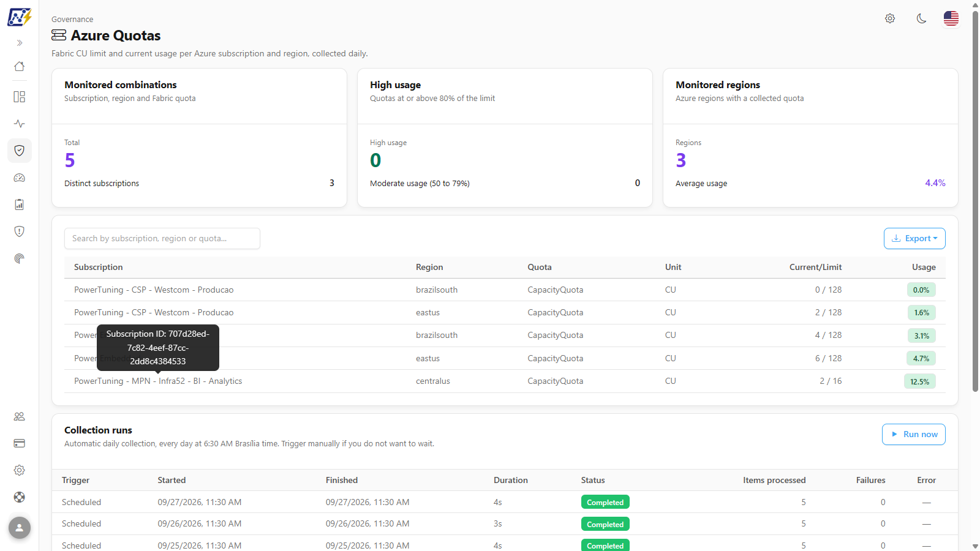Click the Completed status for 09/27/2026 run
The image size is (980, 551).
coord(605,503)
